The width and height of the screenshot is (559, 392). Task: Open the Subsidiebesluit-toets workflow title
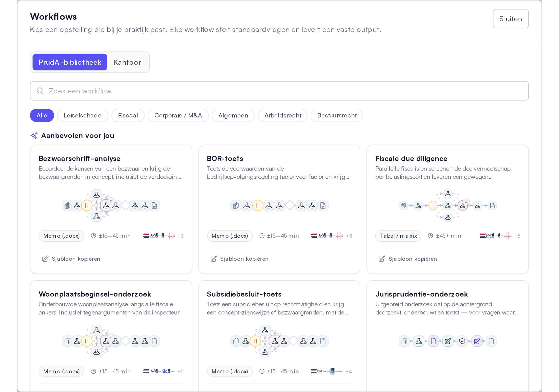(x=244, y=294)
